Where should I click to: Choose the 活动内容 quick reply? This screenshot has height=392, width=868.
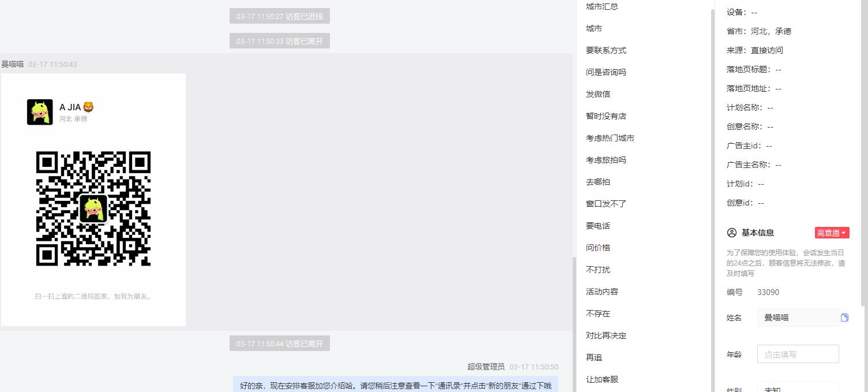tap(602, 292)
